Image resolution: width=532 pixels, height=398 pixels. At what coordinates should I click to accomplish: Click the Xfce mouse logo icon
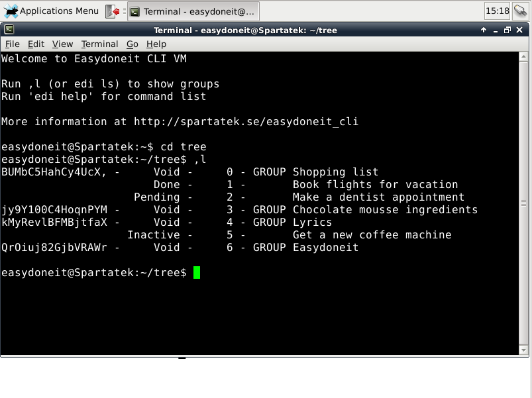[x=11, y=11]
